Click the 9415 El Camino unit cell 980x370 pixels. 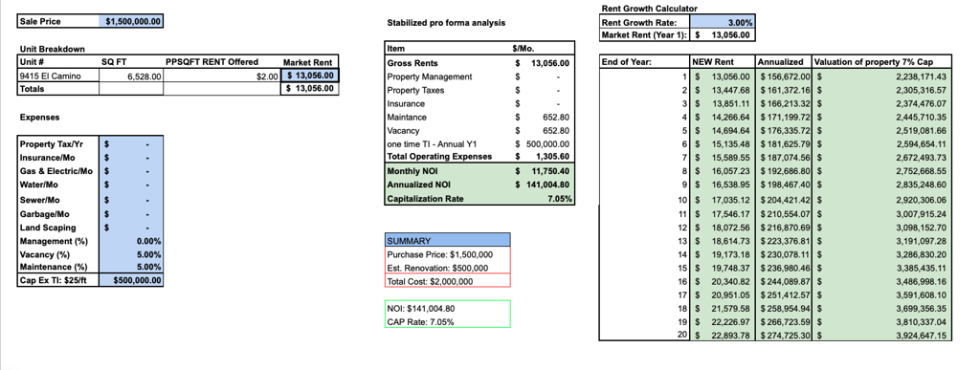(58, 76)
